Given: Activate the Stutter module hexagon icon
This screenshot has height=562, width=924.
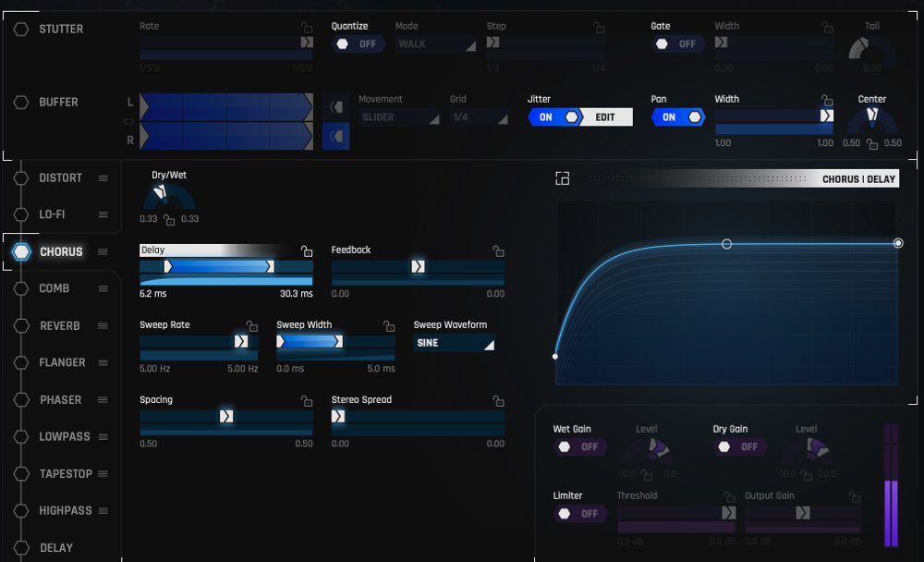Looking at the screenshot, I should click(21, 29).
